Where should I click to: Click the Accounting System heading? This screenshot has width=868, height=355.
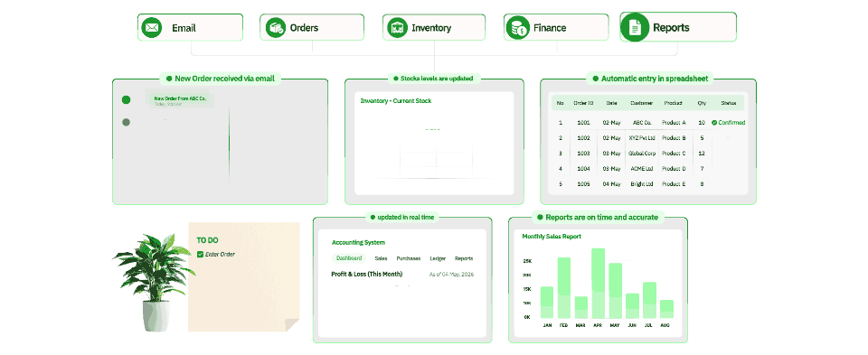click(x=358, y=242)
